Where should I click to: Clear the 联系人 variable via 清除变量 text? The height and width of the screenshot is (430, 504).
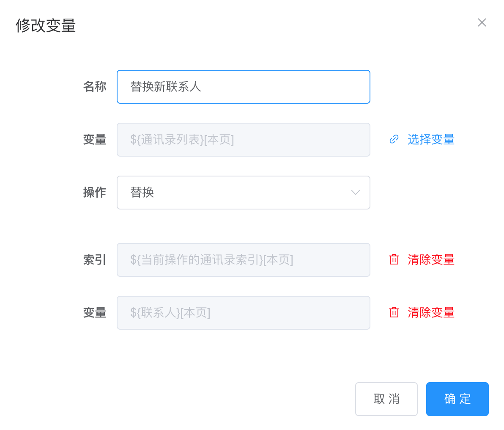pyautogui.click(x=431, y=312)
